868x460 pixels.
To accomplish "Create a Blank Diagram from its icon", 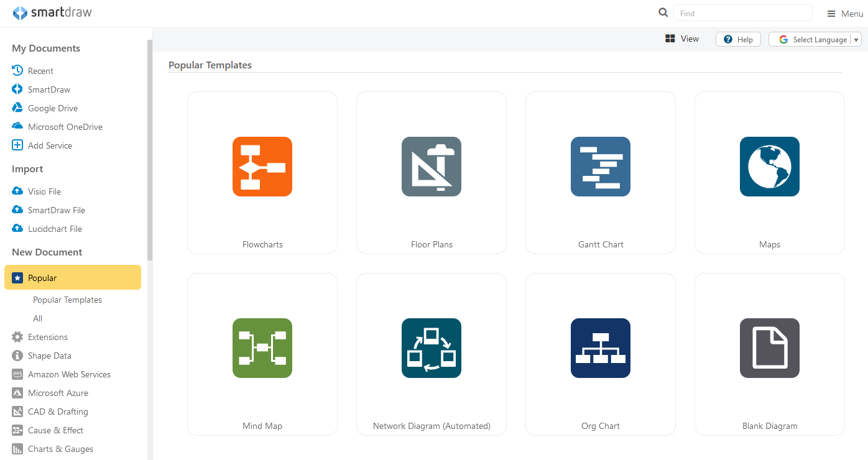I will pos(769,348).
